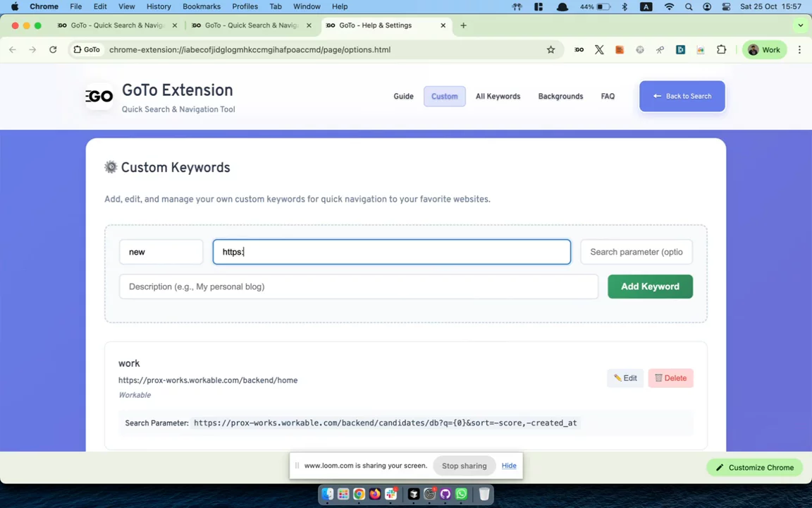
Task: Go to All Keywords section
Action: coord(498,97)
